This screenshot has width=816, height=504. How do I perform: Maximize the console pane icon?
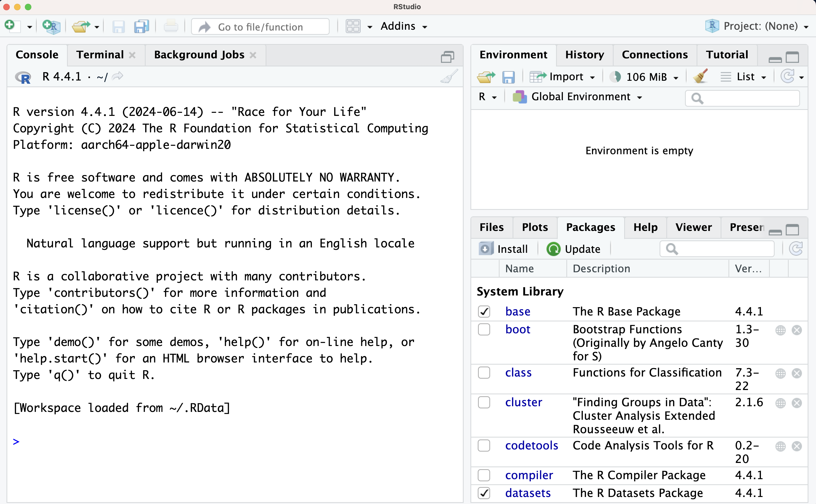pos(447,57)
